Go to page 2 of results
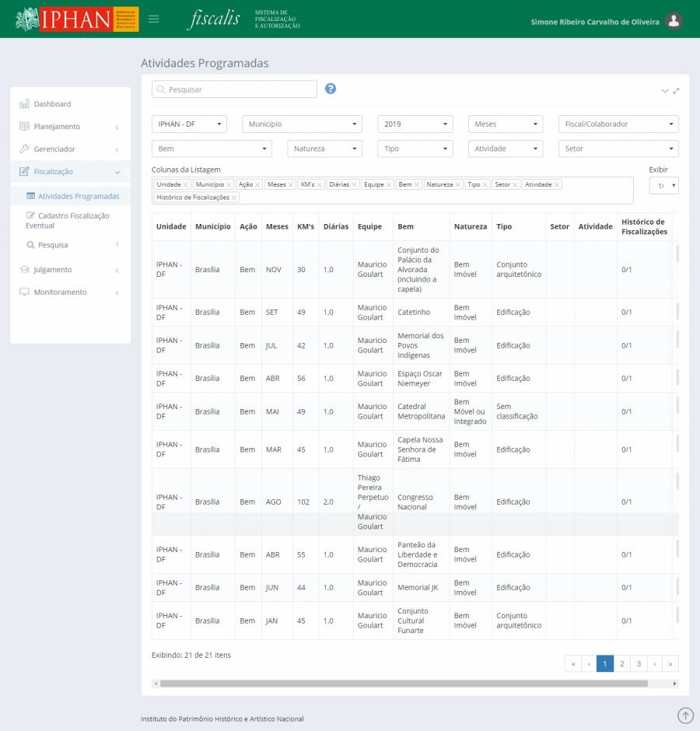This screenshot has height=731, width=700. coord(621,663)
